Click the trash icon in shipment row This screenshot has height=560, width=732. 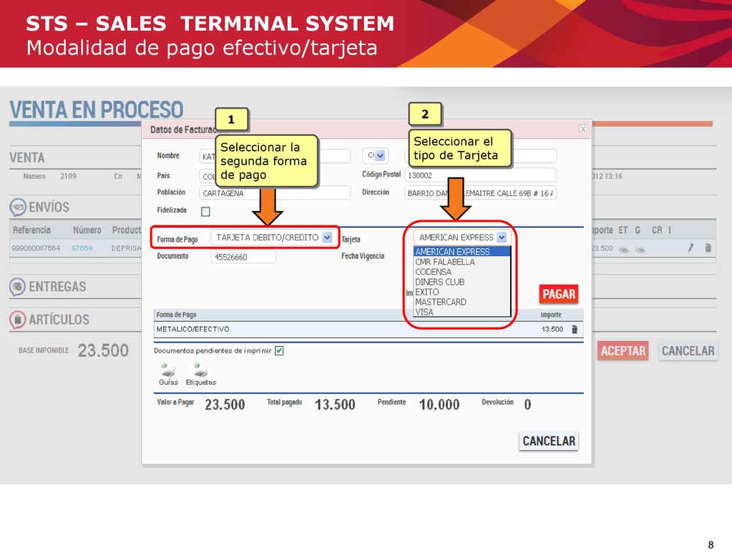[x=708, y=247]
